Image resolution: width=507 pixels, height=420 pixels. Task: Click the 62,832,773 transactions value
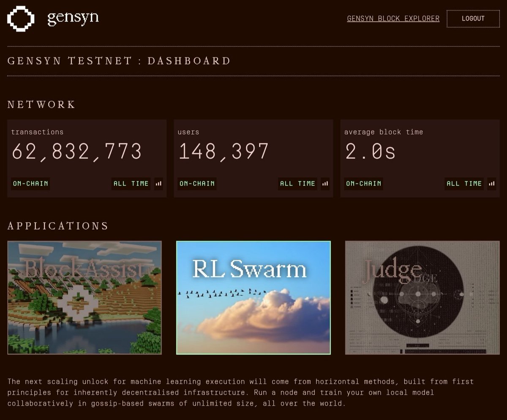tap(76, 152)
